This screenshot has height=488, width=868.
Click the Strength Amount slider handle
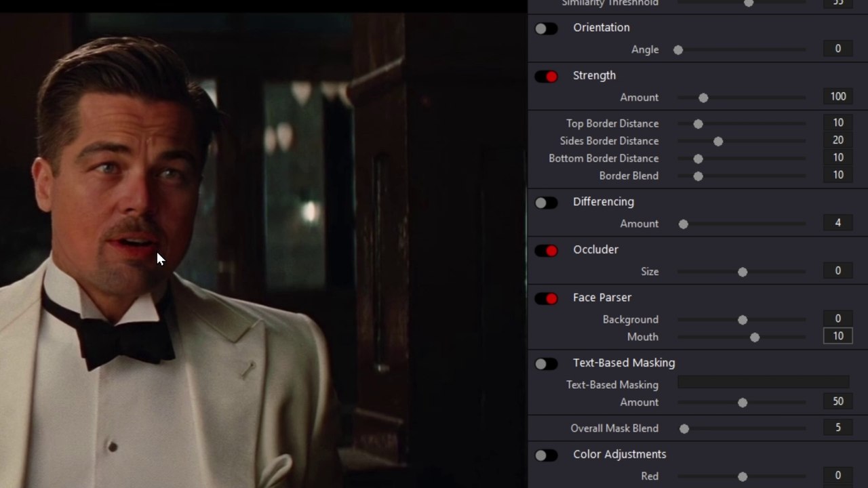coord(703,98)
